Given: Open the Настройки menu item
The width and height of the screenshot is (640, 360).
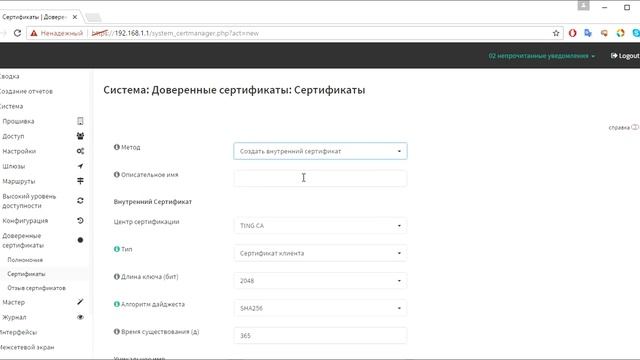Looking at the screenshot, I should (x=19, y=151).
